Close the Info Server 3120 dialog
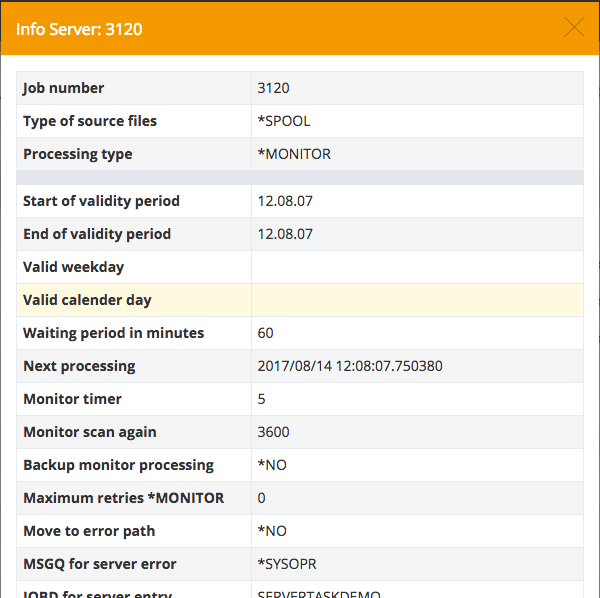The image size is (600, 598). tap(574, 28)
